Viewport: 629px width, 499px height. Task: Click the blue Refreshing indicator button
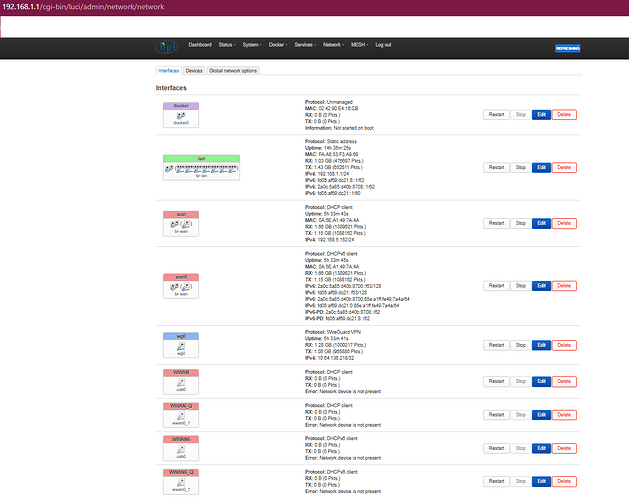click(568, 48)
